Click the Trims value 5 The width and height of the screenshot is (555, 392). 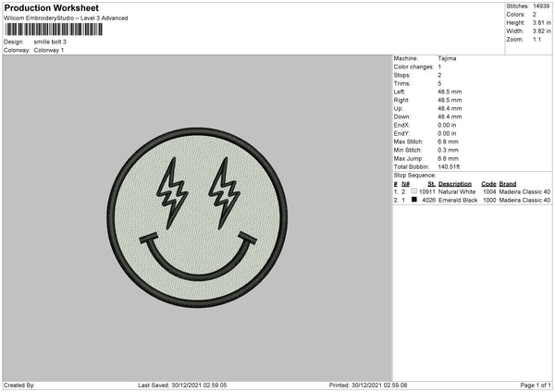(x=439, y=83)
